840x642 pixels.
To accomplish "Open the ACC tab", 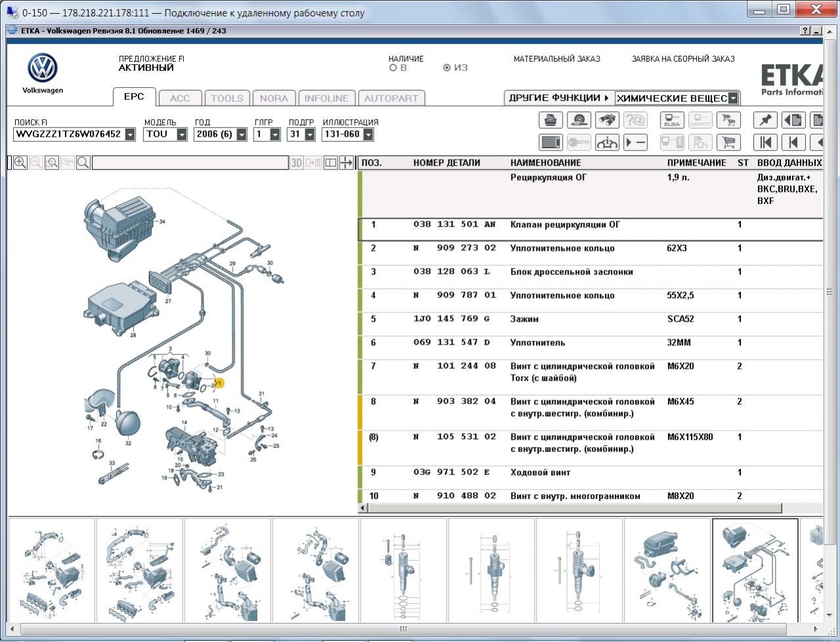I will pos(179,98).
